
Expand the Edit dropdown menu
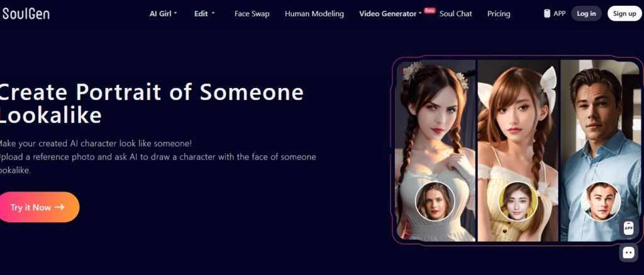(204, 14)
